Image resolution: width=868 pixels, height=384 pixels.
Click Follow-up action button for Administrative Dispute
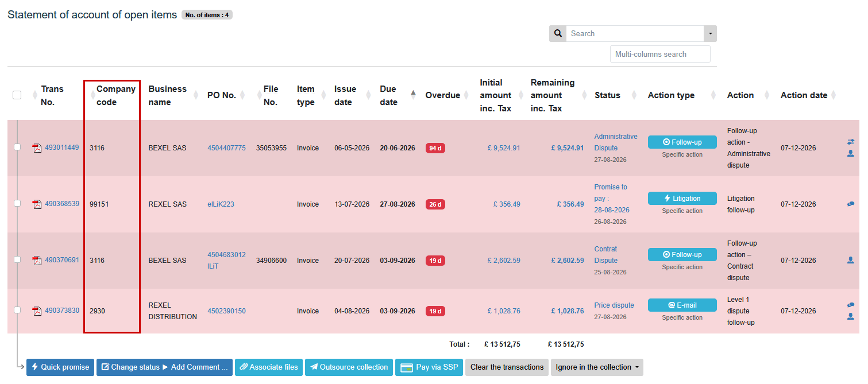tap(682, 142)
